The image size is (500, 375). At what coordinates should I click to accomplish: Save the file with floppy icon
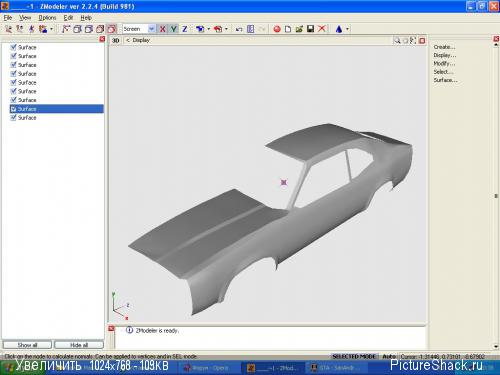click(310, 29)
